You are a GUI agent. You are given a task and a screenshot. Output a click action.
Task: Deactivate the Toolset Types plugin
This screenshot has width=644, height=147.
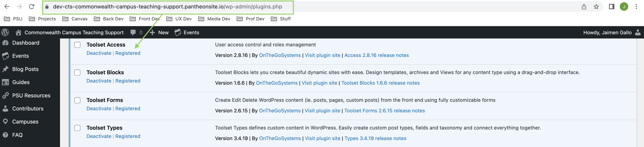[x=99, y=136]
